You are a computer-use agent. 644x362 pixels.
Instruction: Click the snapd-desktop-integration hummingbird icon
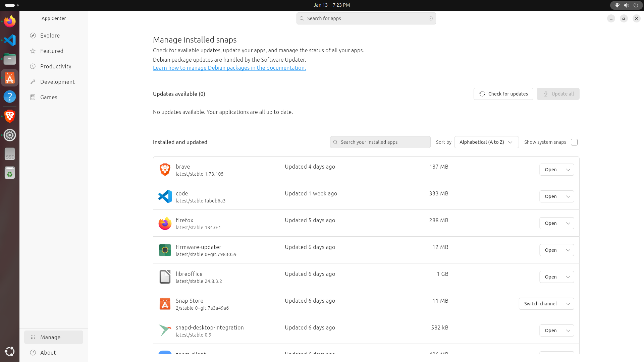tap(165, 330)
